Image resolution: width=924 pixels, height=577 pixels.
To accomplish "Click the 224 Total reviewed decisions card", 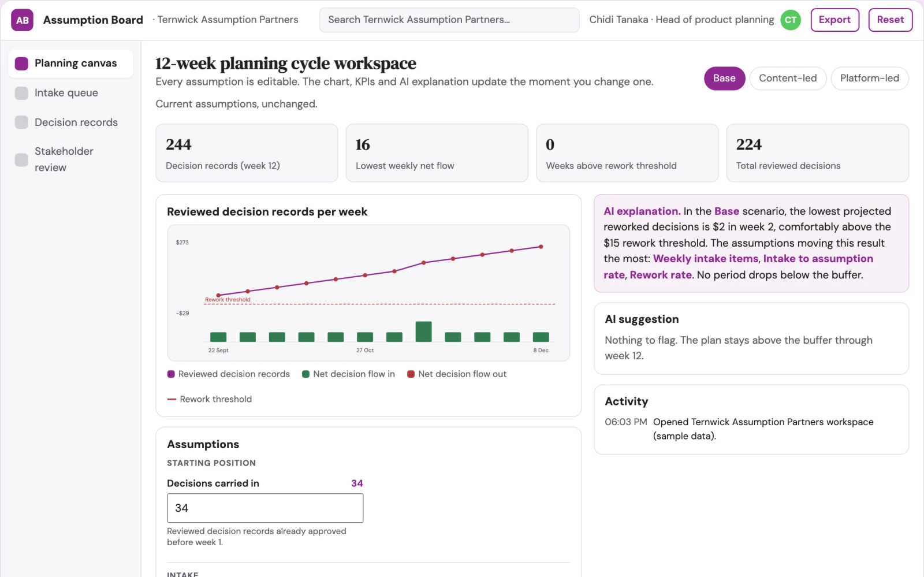I will [817, 153].
